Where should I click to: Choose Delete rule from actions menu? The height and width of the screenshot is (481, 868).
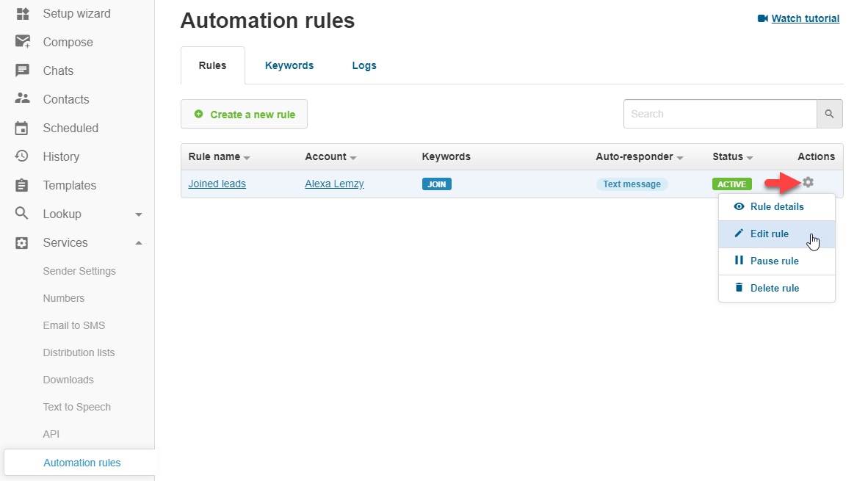pyautogui.click(x=777, y=288)
